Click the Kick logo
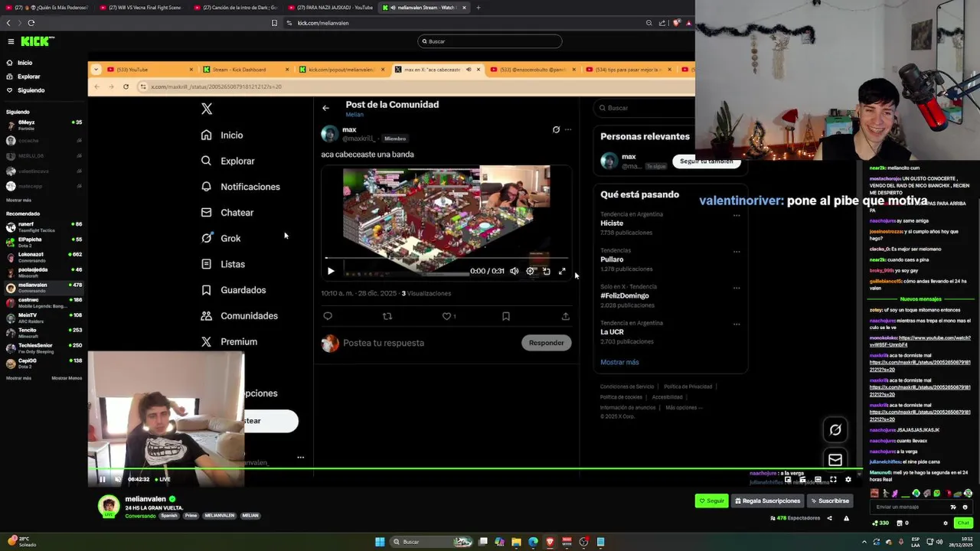Viewport: 980px width, 551px height. [37, 41]
